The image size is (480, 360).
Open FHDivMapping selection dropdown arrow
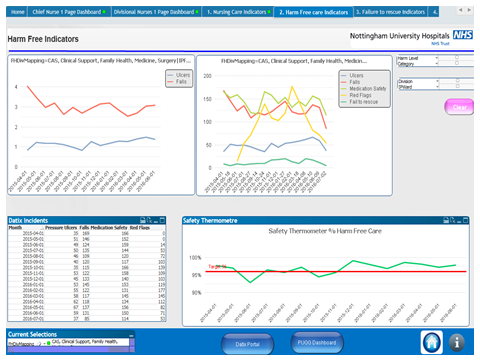(44, 343)
